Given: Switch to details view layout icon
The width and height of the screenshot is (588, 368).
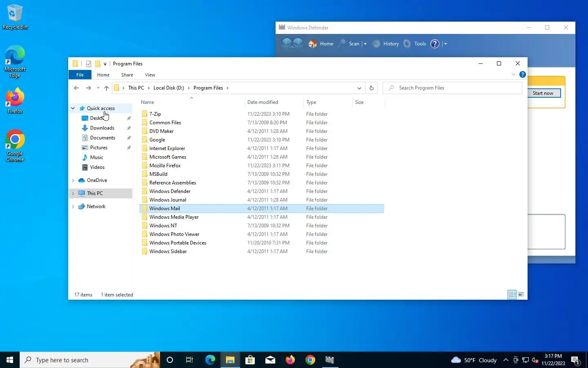Looking at the screenshot, I should 512,294.
